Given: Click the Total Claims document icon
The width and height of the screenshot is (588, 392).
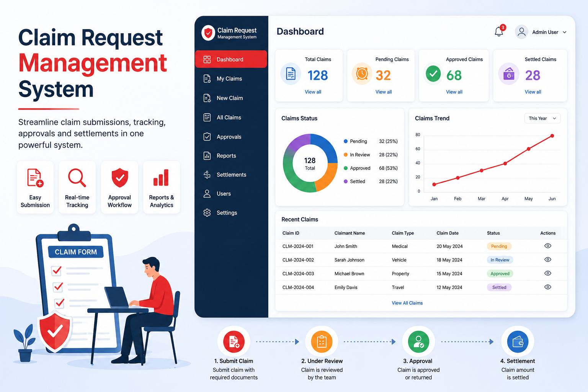Looking at the screenshot, I should 291,73.
